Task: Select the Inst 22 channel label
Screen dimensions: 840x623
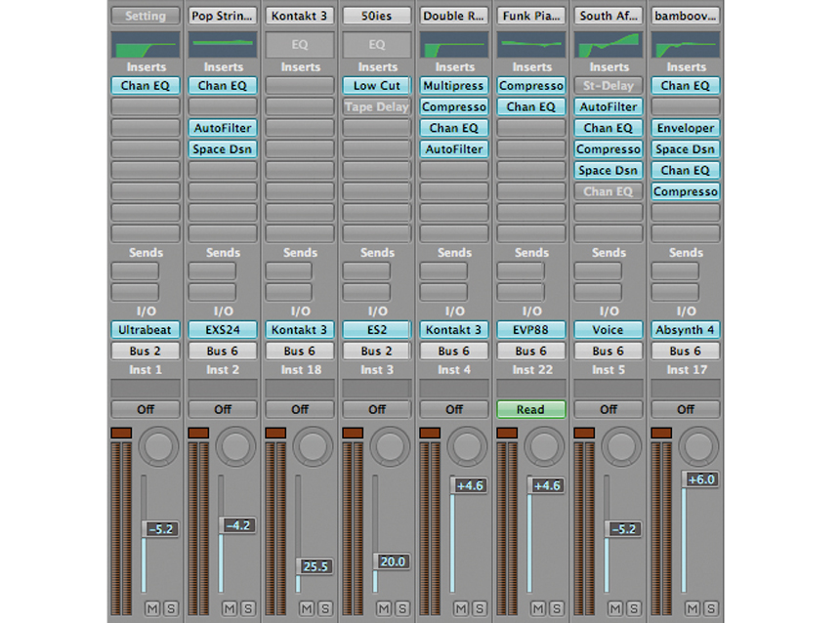Action: pos(531,370)
